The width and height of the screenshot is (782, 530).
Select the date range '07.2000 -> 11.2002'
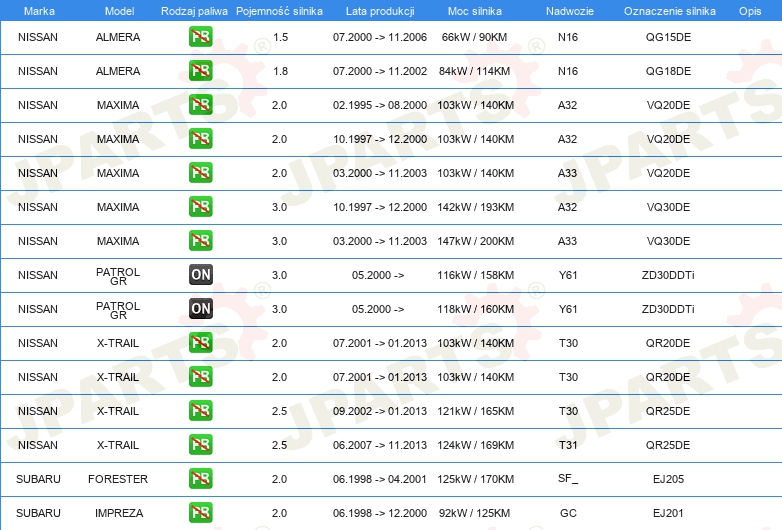click(380, 71)
